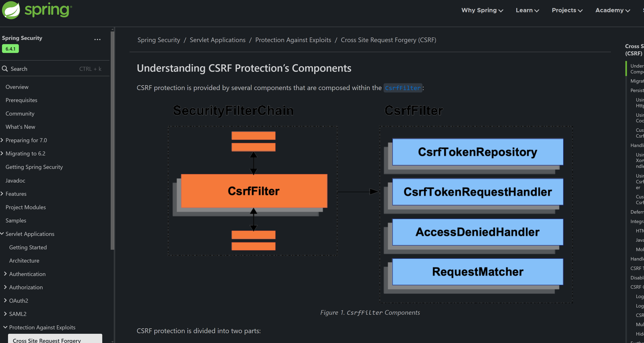This screenshot has height=343, width=644.
Task: Navigate to Servlet Applications via breadcrumb
Action: click(218, 40)
